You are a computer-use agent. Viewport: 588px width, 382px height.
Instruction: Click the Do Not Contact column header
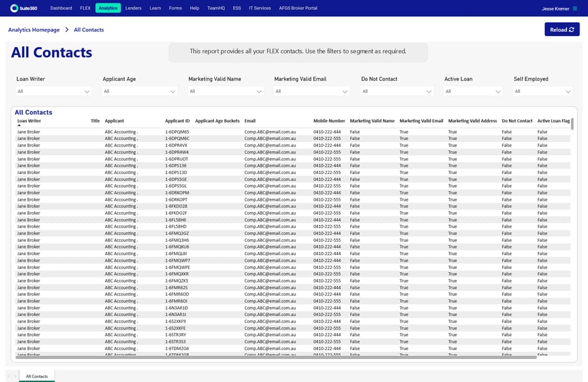point(517,120)
